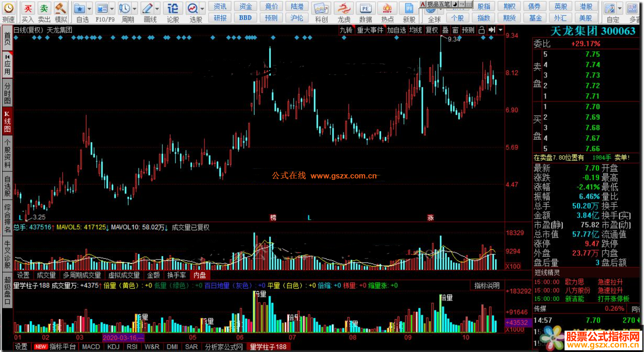Screen dimensions: 644x352
Task: Toggle the input method moon half-width switch
Action: tap(455, 4)
